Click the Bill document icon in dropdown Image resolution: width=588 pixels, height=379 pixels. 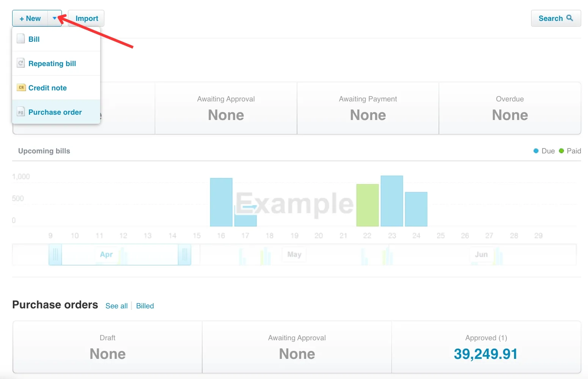(21, 39)
